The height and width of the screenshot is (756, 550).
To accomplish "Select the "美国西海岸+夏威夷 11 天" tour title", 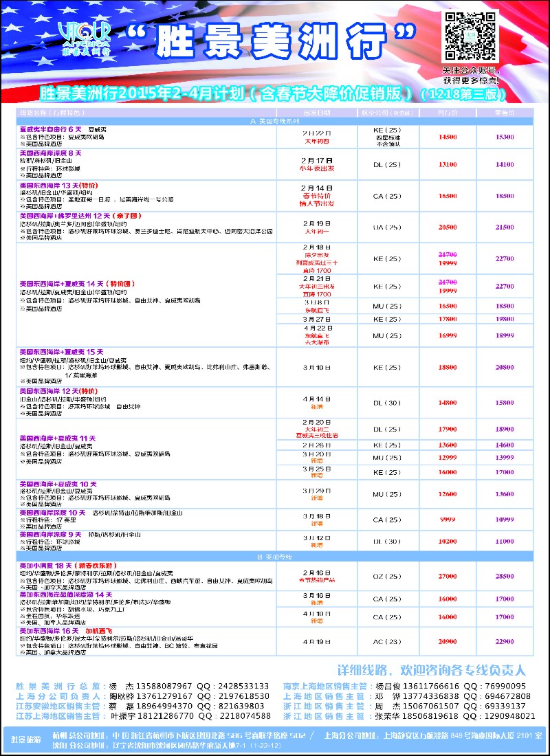I will click(58, 438).
